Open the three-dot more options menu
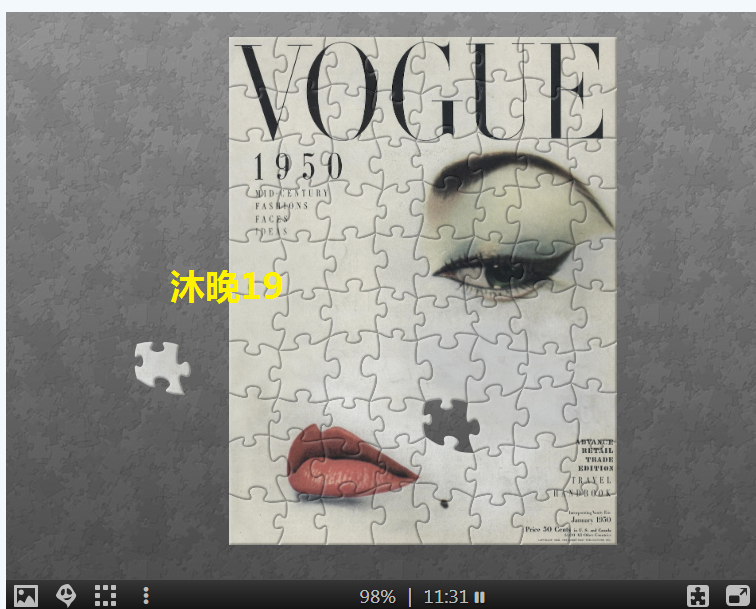756x609 pixels. [x=146, y=596]
